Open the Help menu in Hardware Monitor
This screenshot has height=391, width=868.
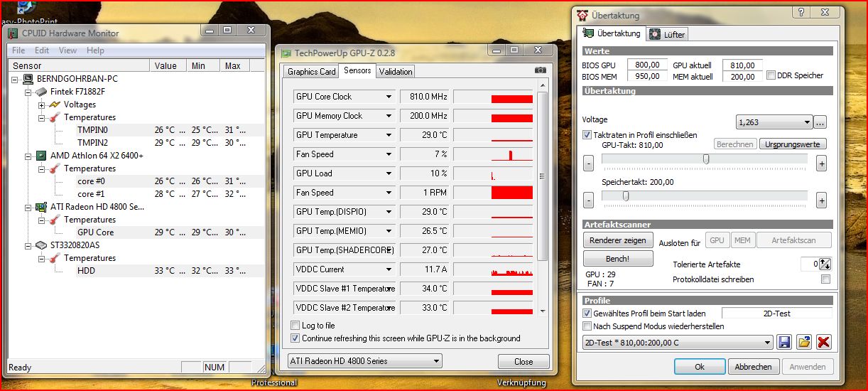pos(95,50)
